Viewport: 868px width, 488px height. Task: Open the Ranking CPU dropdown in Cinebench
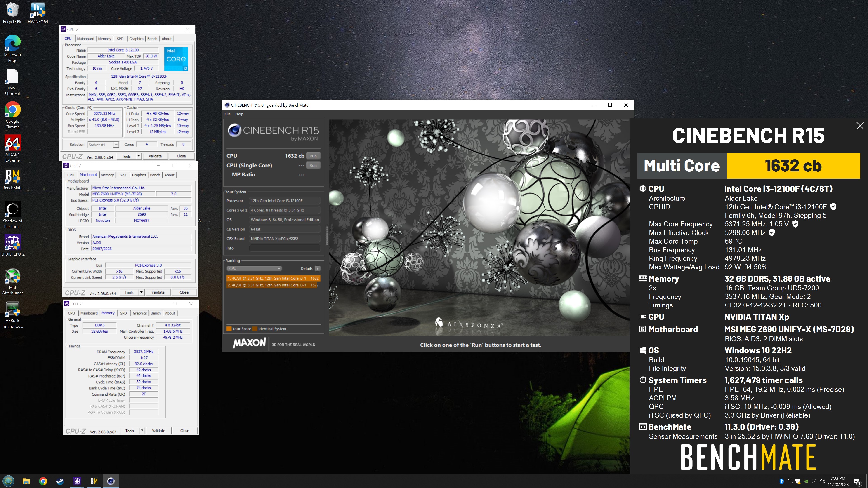point(254,268)
